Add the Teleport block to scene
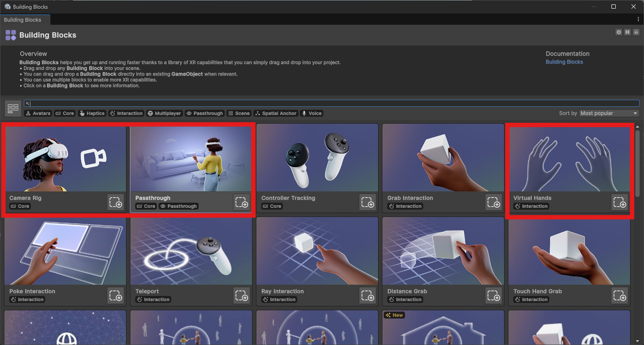 tap(242, 296)
